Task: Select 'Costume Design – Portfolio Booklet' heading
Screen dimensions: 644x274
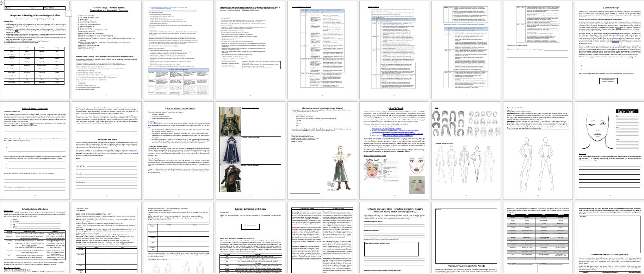Action: coord(109,7)
